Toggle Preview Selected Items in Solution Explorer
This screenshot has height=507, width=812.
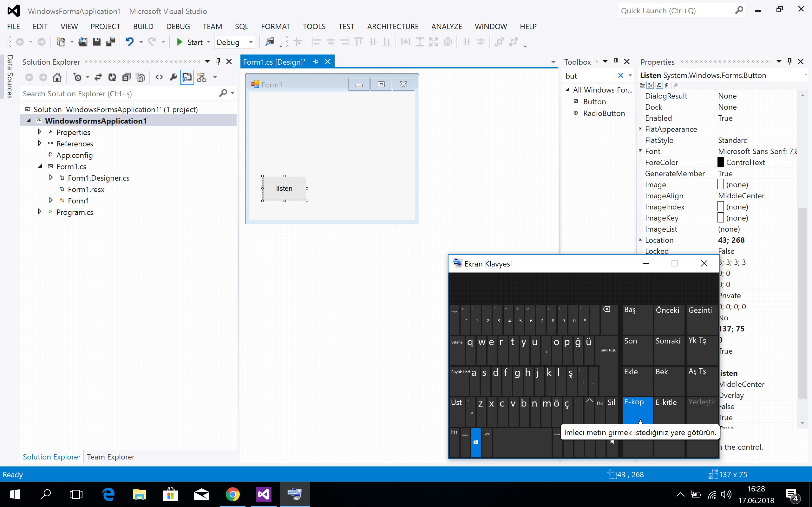(187, 77)
